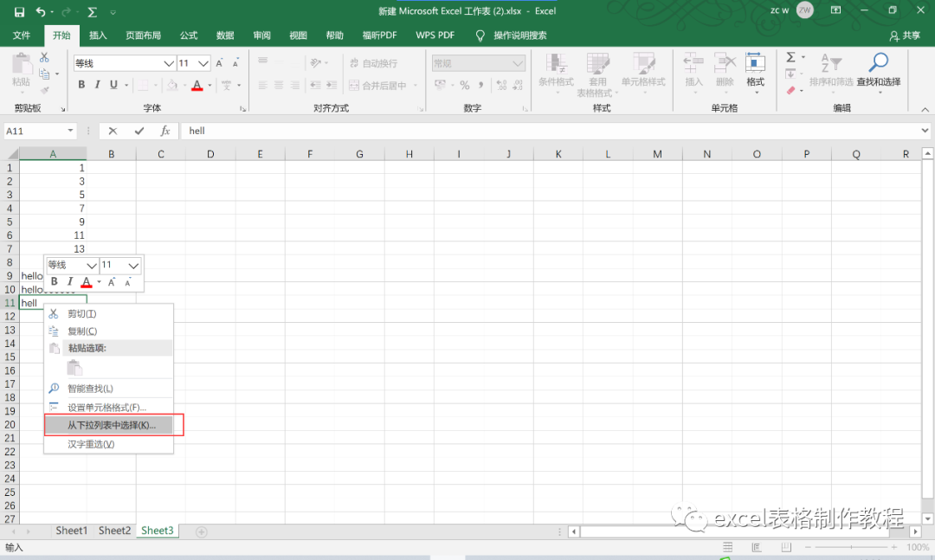The width and height of the screenshot is (935, 560).
Task: Switch to Page Layout (页面布局) tab
Action: [143, 35]
